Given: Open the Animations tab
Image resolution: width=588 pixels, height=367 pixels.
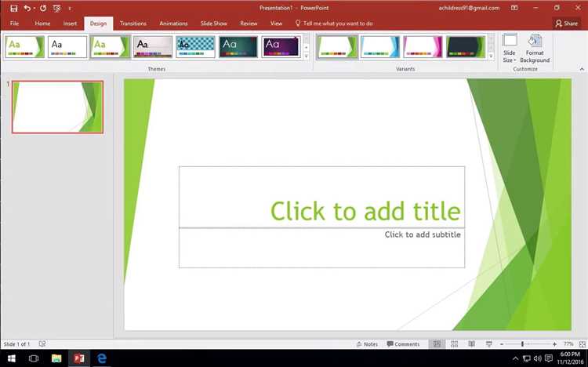Looking at the screenshot, I should 173,24.
